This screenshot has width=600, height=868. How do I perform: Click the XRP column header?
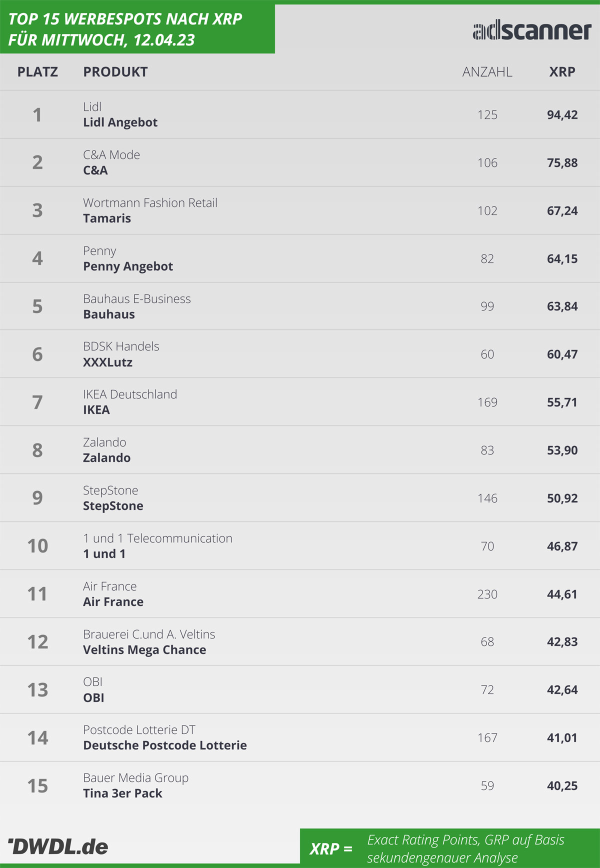click(x=562, y=72)
